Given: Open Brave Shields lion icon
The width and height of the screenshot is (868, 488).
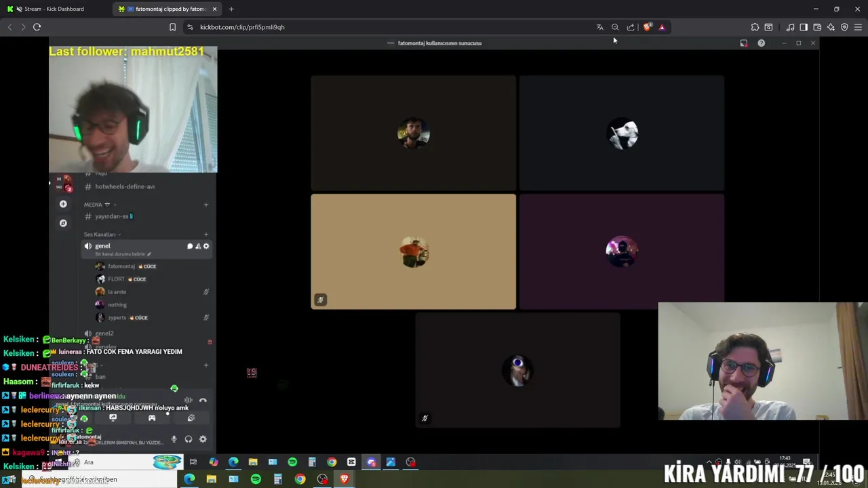Looking at the screenshot, I should click(647, 27).
